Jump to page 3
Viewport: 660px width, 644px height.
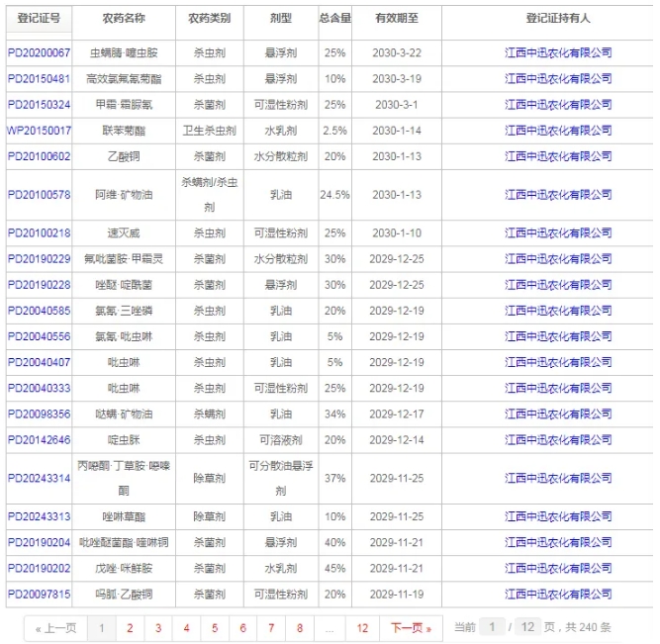[x=158, y=628]
